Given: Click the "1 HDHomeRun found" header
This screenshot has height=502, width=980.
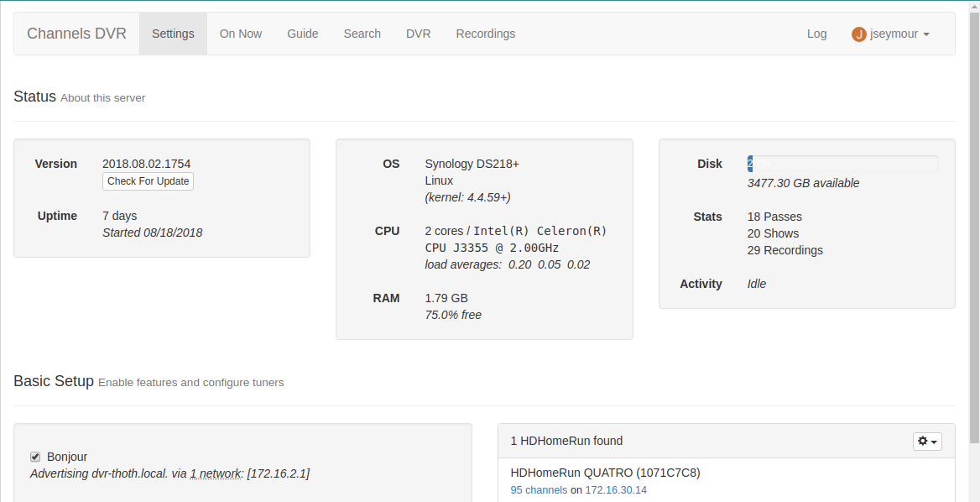Looking at the screenshot, I should click(x=566, y=442).
